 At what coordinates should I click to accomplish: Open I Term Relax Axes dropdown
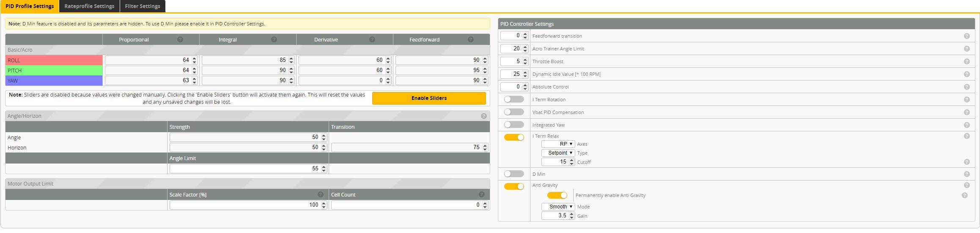tap(558, 144)
